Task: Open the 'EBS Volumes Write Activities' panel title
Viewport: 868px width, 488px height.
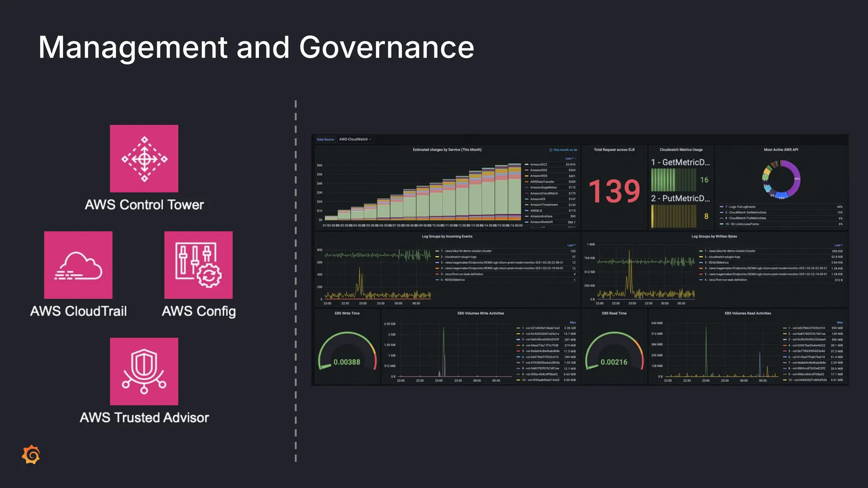Action: [481, 313]
